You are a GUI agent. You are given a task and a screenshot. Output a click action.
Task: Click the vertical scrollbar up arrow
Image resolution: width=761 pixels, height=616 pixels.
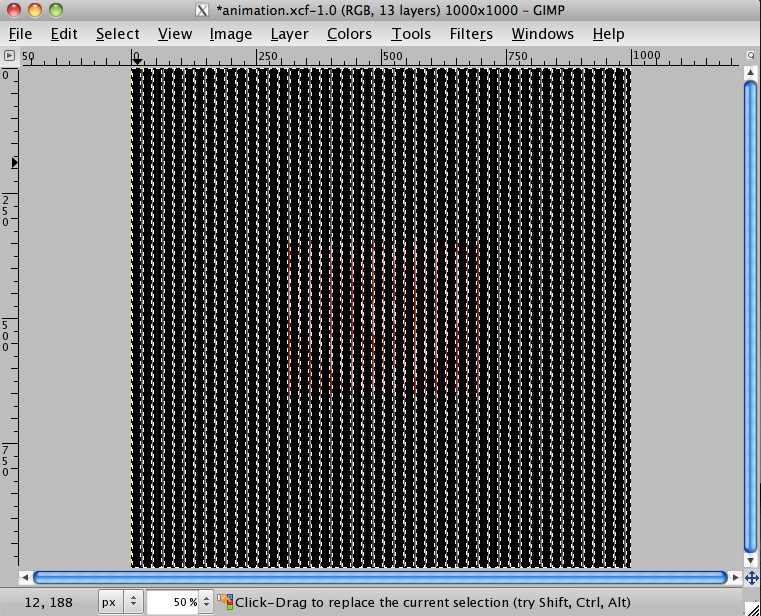tap(750, 73)
